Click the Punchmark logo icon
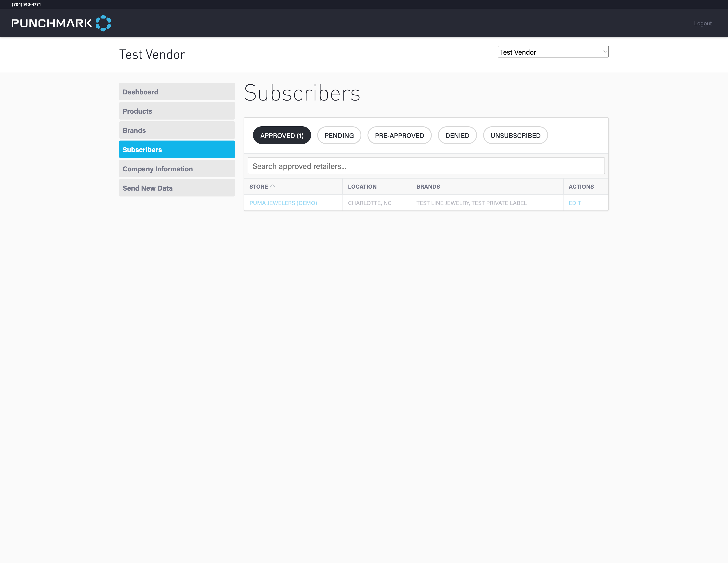The height and width of the screenshot is (563, 728). point(103,23)
